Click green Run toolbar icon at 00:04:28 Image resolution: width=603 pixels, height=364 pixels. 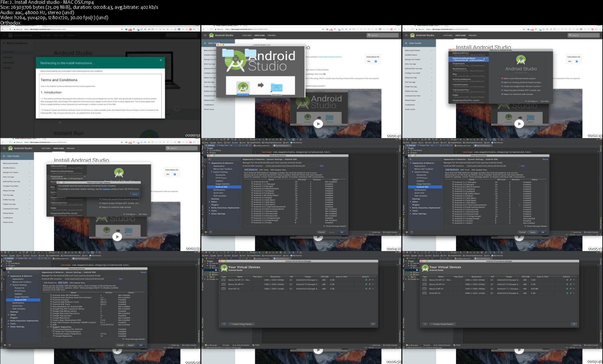[x=260, y=139]
